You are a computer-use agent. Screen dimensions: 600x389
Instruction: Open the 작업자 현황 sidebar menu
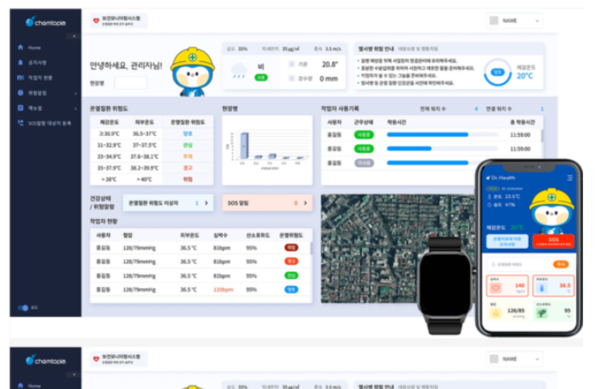click(35, 78)
